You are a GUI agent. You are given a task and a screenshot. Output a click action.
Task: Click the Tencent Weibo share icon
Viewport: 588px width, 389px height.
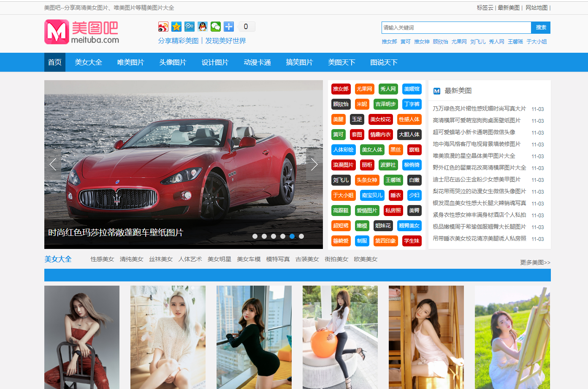point(190,27)
